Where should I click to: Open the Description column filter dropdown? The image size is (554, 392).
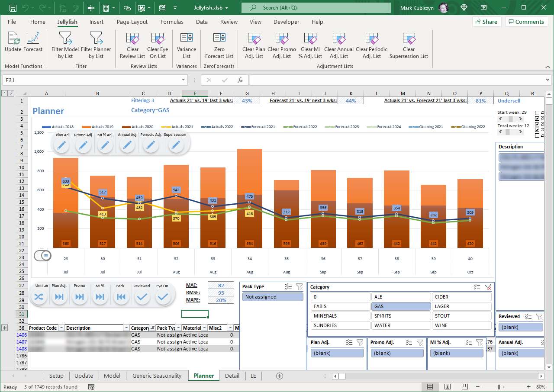126,328
